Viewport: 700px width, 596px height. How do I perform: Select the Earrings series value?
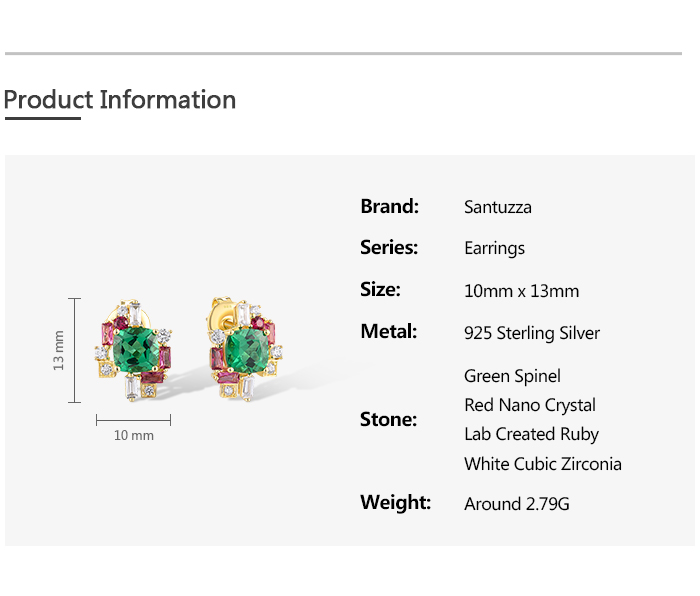[494, 249]
